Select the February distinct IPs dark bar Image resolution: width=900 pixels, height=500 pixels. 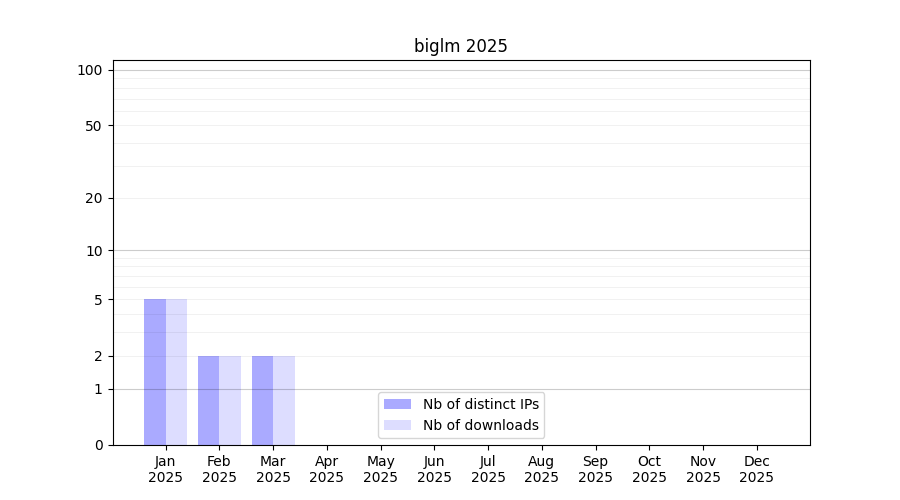tap(208, 400)
